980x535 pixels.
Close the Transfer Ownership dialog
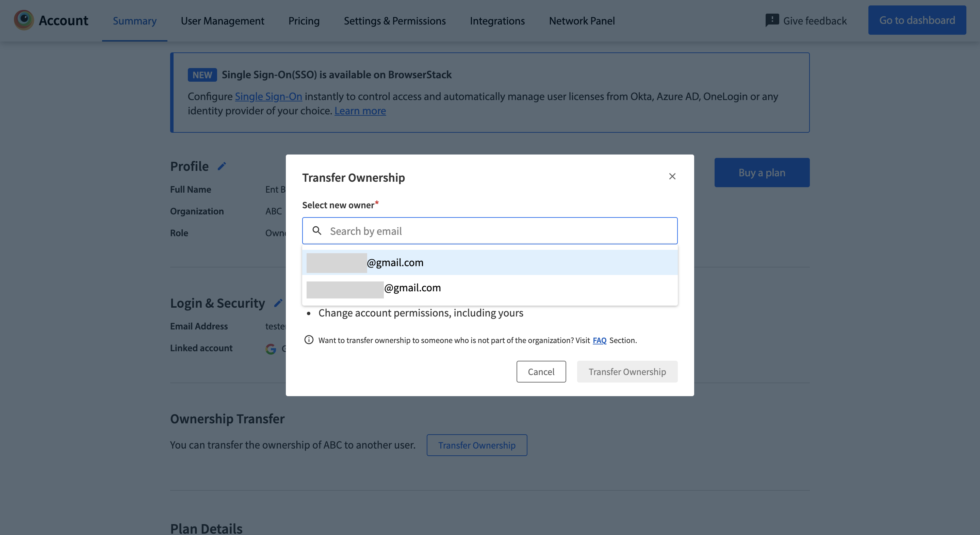[672, 176]
